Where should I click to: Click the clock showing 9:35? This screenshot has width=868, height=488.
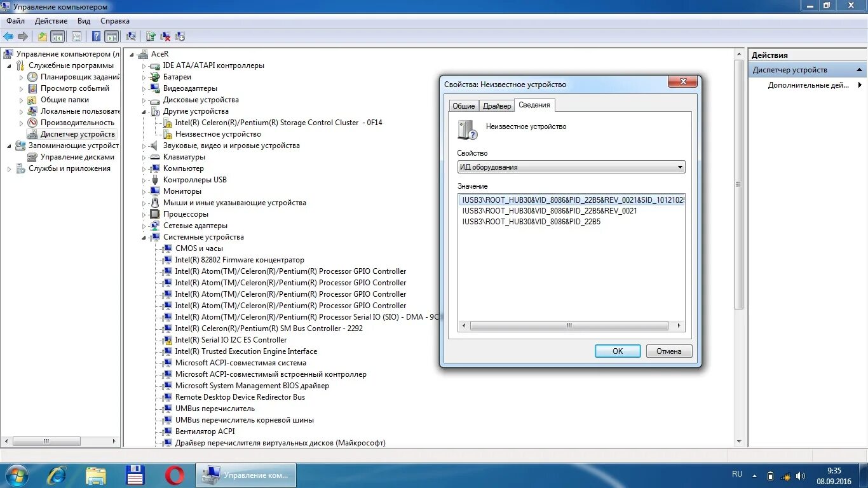tap(834, 471)
